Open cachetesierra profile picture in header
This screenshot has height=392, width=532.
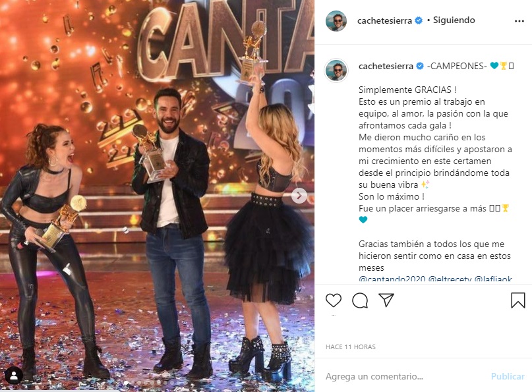[336, 20]
